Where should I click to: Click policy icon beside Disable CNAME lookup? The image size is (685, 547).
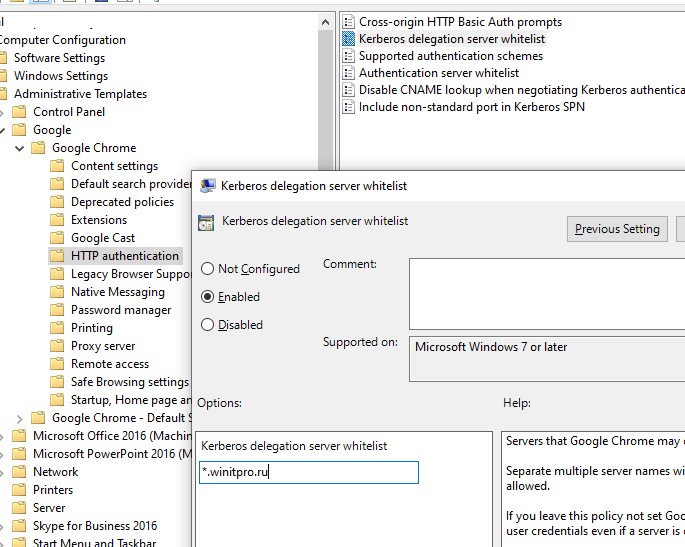tap(348, 90)
